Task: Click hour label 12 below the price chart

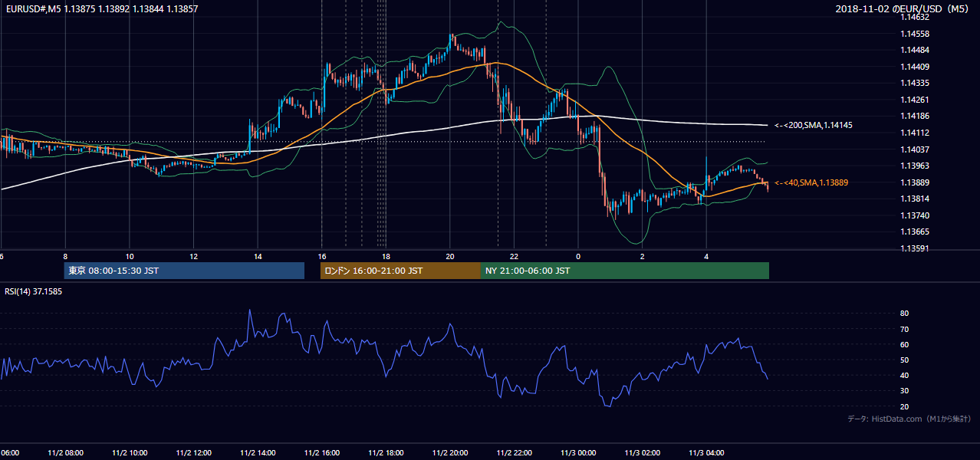Action: pyautogui.click(x=194, y=257)
